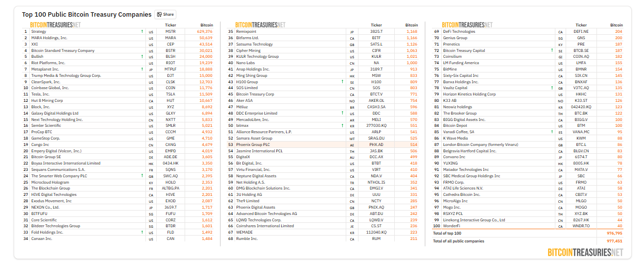Click Rumble Inc. in row 68
644x262 pixels.
(x=247, y=238)
